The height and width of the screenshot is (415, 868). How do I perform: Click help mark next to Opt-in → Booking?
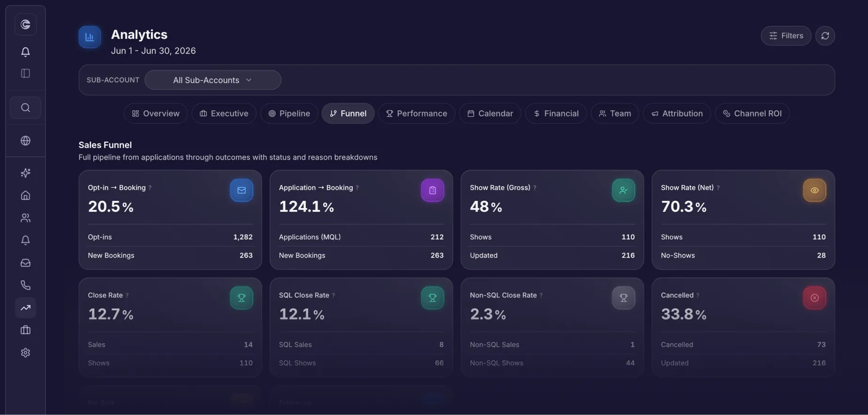coord(150,188)
